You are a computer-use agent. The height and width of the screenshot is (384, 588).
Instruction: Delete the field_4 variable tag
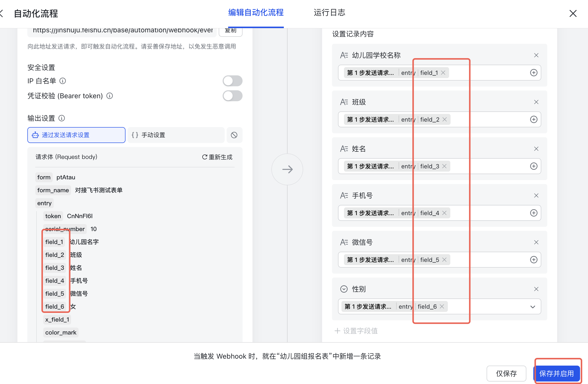click(444, 213)
